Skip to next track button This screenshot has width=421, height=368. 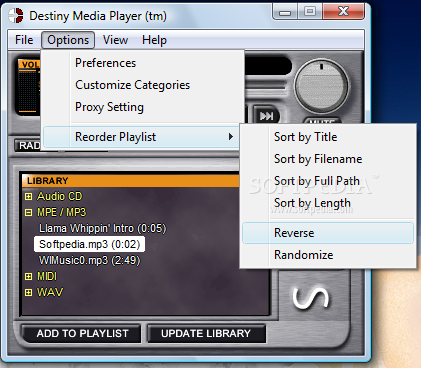click(x=266, y=116)
